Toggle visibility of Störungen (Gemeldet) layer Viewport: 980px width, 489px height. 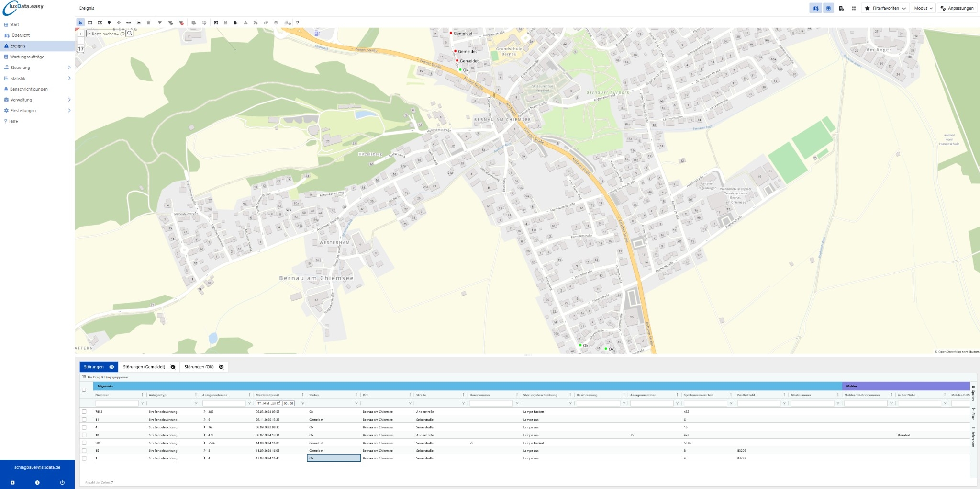(173, 367)
